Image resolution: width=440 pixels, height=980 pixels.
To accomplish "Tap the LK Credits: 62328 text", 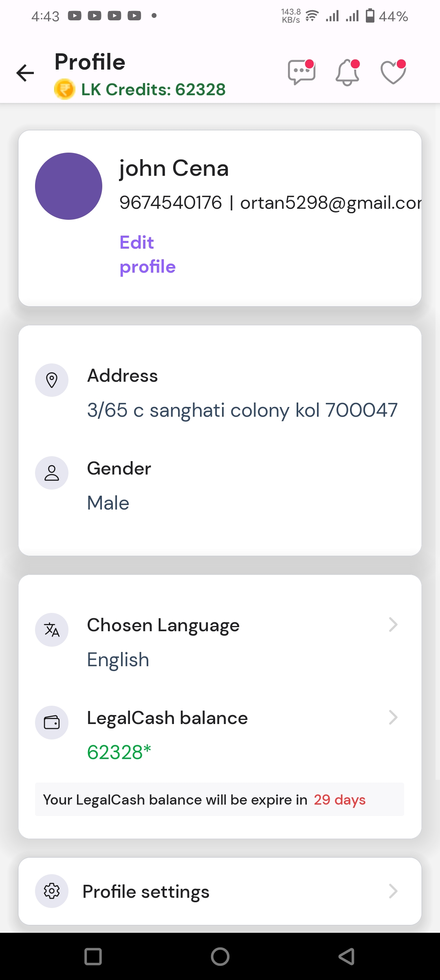I will (x=153, y=90).
